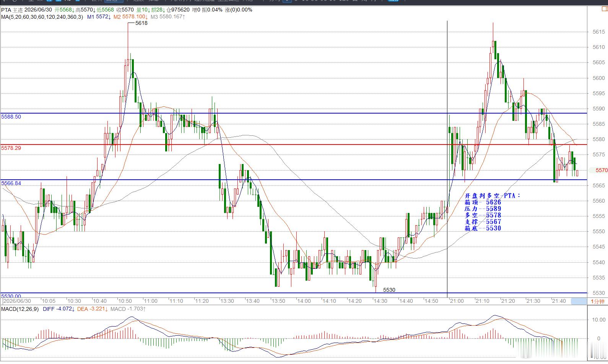Viewport: 608px width, 364px height.
Task: Click the 10:30 time axis label
Action: pos(74,301)
